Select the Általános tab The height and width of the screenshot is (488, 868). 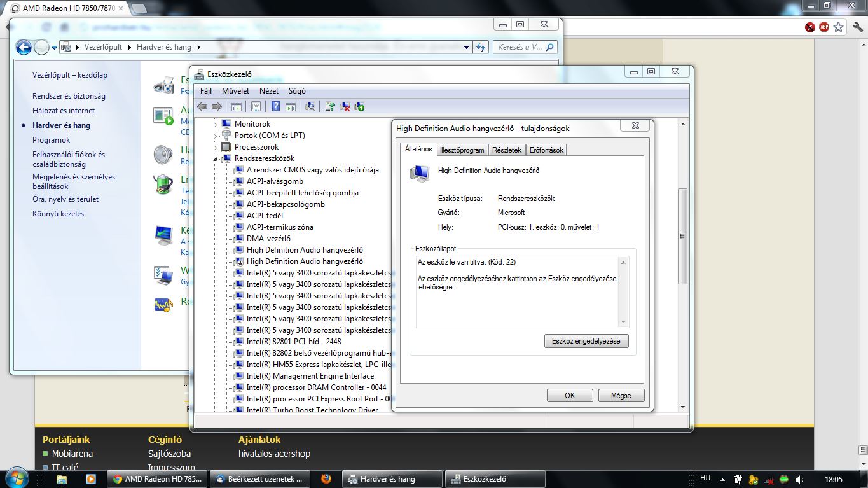418,149
